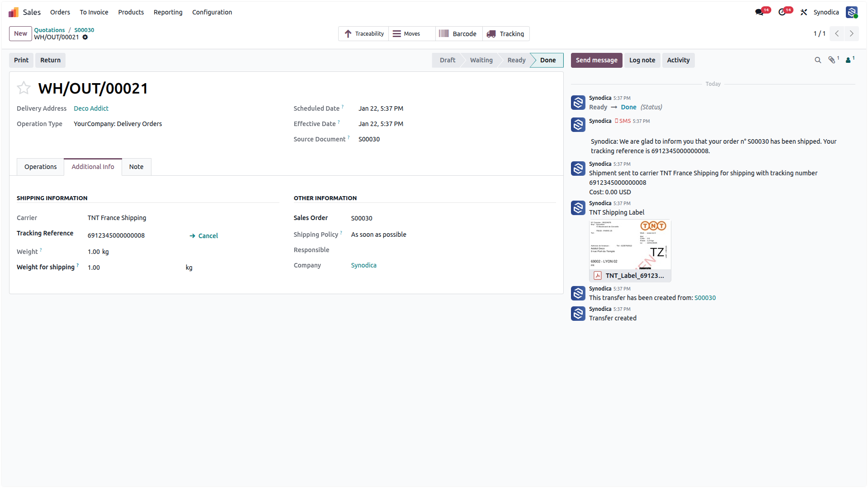This screenshot has width=868, height=488.
Task: Click the Scheduled Date help tooltip
Action: [343, 107]
